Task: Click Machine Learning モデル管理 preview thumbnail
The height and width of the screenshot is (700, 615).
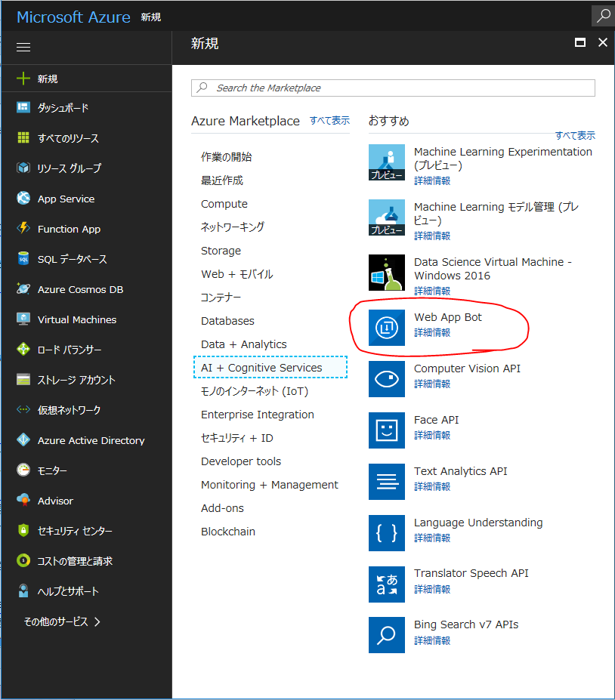Action: click(x=387, y=217)
